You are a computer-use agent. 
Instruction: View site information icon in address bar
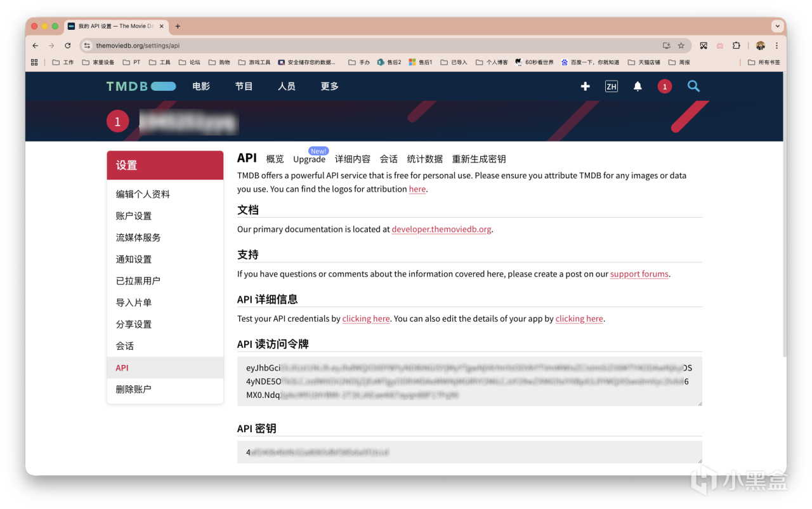coord(87,46)
